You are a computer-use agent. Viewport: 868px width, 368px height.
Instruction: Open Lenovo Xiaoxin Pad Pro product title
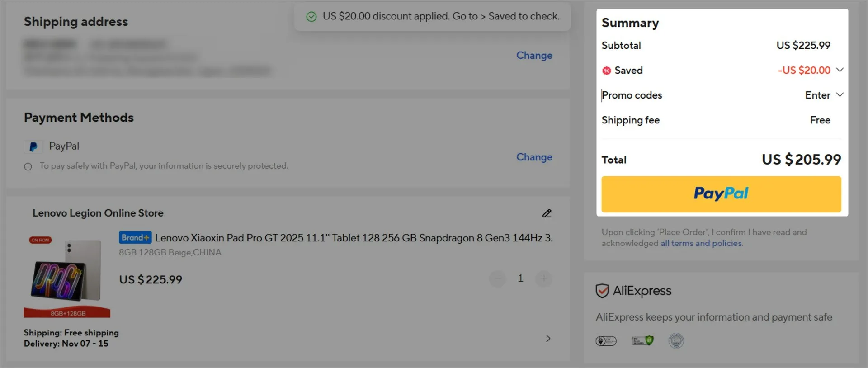[354, 238]
